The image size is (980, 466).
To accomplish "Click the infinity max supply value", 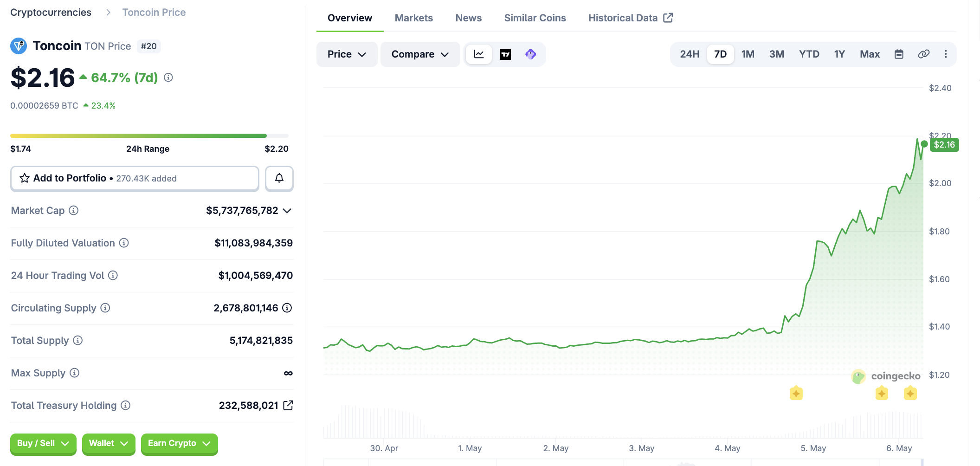I will tap(288, 373).
